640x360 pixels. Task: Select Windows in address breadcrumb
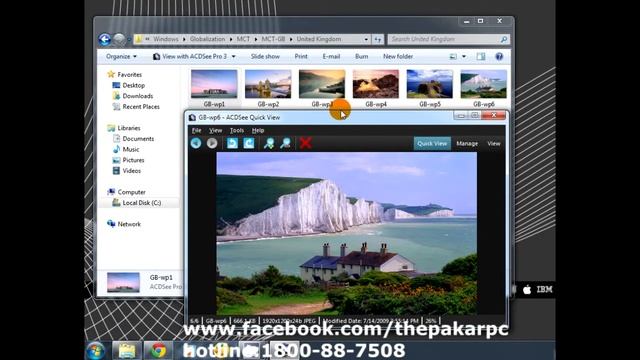pos(166,39)
